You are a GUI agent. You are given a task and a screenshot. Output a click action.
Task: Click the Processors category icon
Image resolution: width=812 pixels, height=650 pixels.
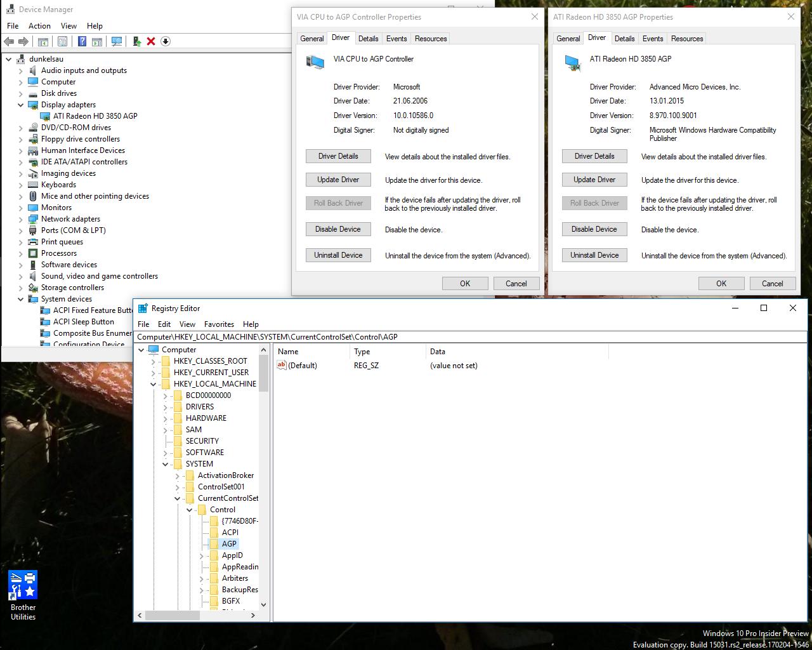pyautogui.click(x=33, y=253)
